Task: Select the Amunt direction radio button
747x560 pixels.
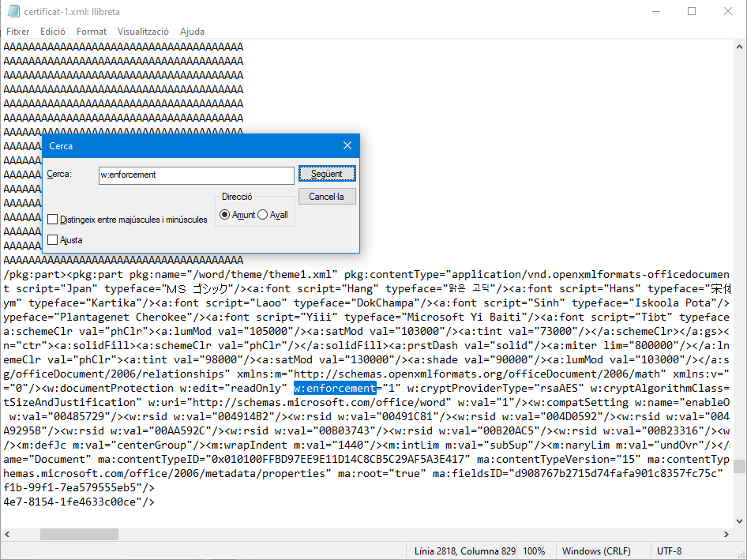Action: pos(225,215)
